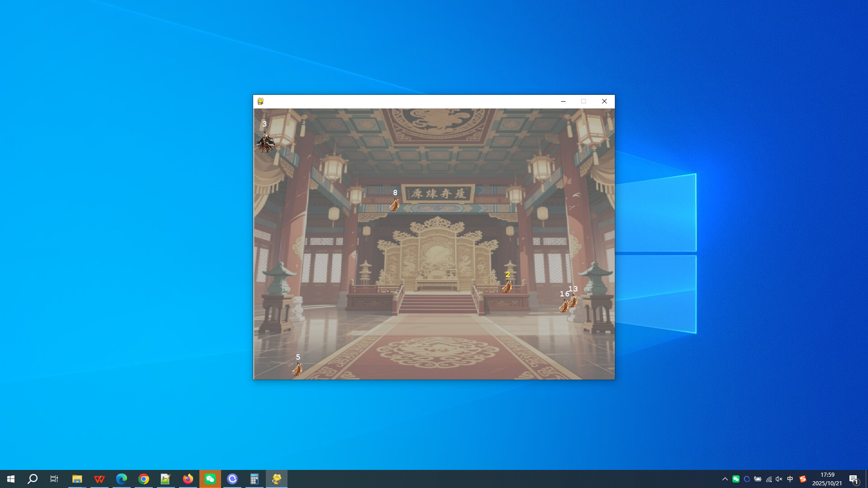The image size is (868, 488).
Task: Launch WPS Office from the taskbar
Action: click(x=99, y=479)
